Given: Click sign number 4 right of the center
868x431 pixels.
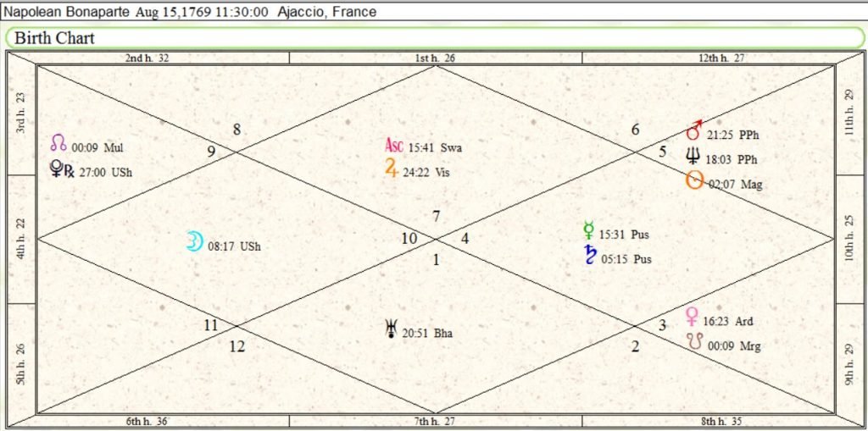Looking at the screenshot, I should pos(465,239).
